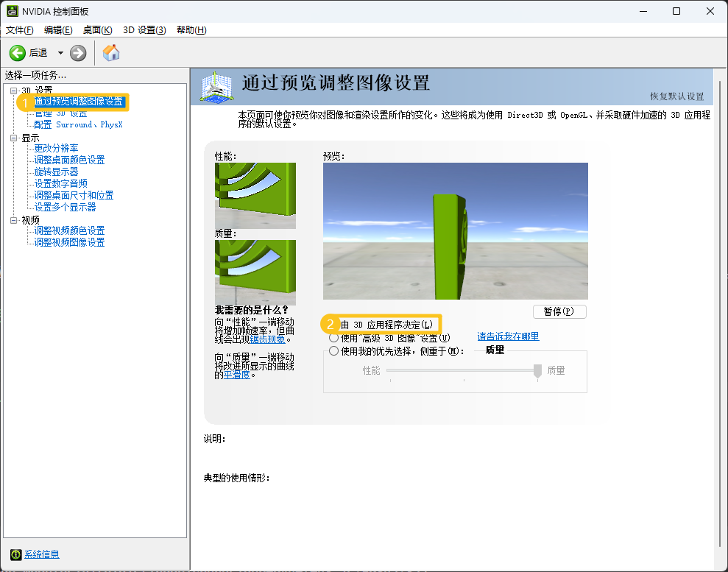Open 旋转显示器 task
The height and width of the screenshot is (572, 728).
pyautogui.click(x=56, y=172)
